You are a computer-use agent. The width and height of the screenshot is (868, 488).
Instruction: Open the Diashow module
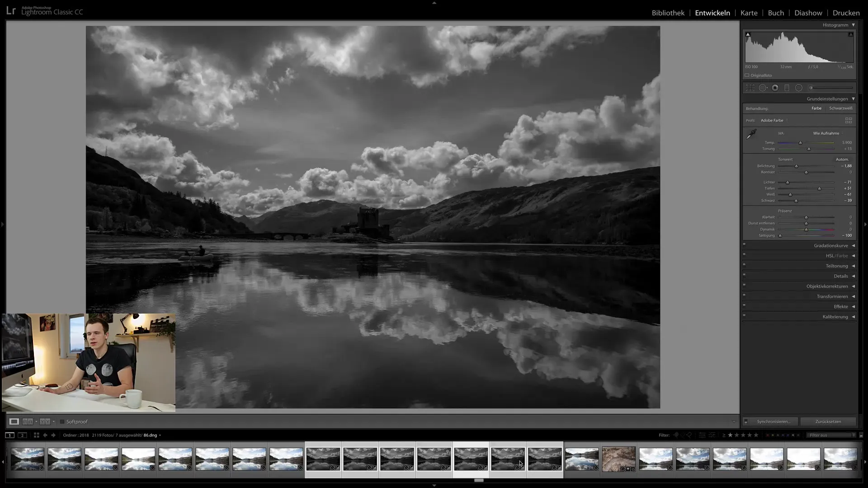click(x=808, y=13)
